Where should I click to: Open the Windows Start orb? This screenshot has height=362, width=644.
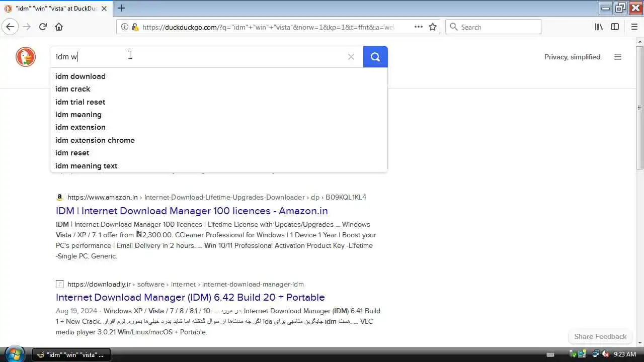pos(14,354)
